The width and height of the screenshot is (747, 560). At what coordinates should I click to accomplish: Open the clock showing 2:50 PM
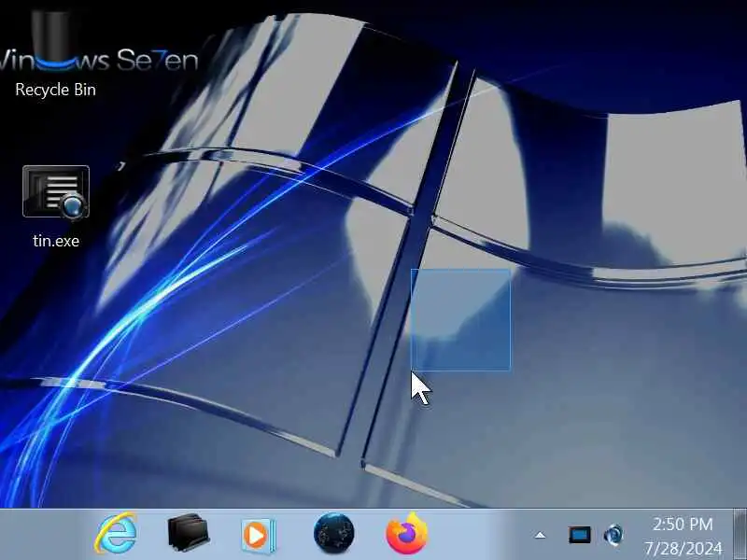[x=683, y=525]
